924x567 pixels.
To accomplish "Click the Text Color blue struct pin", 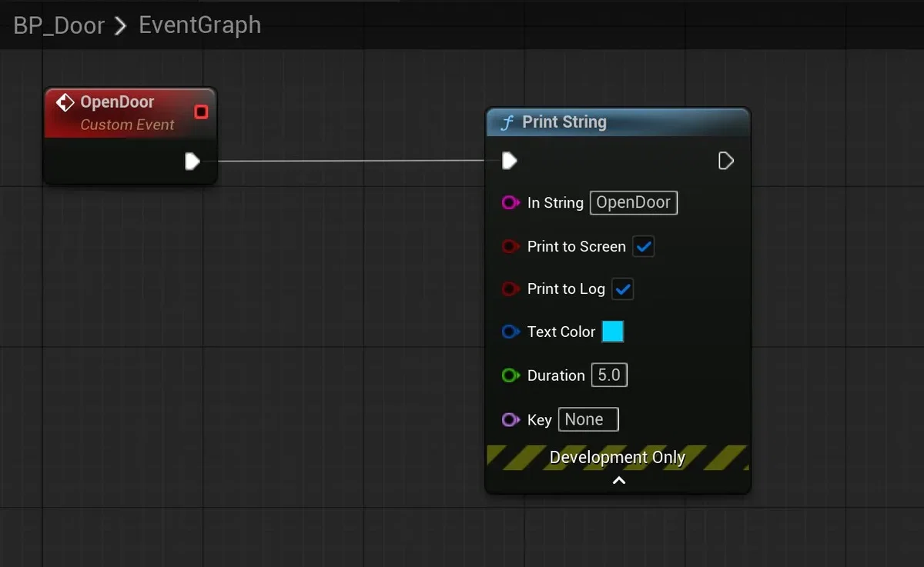I will click(x=511, y=332).
